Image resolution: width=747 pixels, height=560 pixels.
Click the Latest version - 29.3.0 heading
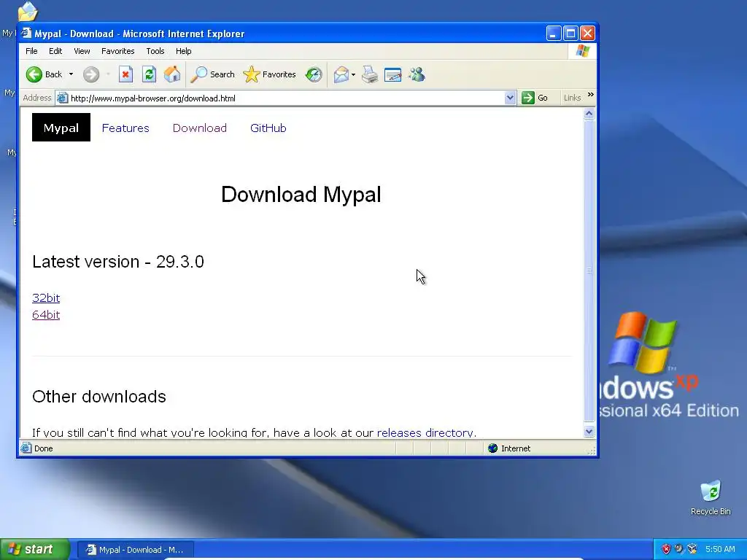[118, 262]
